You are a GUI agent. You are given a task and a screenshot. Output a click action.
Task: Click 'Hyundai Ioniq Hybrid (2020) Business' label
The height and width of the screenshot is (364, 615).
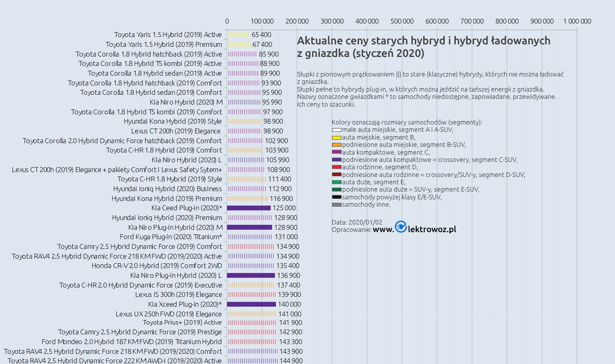coord(167,189)
